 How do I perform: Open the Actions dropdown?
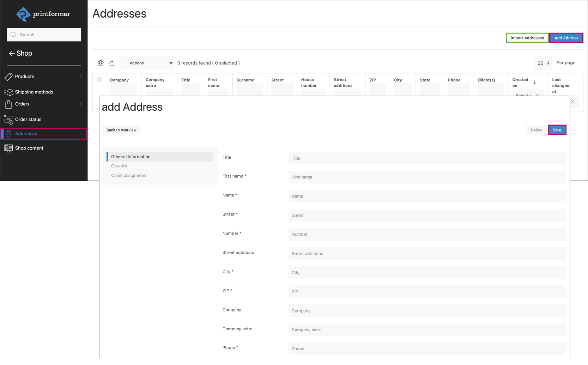(147, 63)
